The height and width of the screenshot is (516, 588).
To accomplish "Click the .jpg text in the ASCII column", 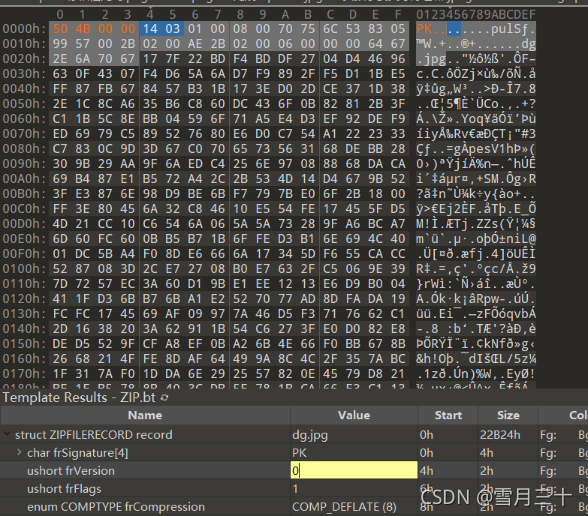I will click(x=431, y=59).
